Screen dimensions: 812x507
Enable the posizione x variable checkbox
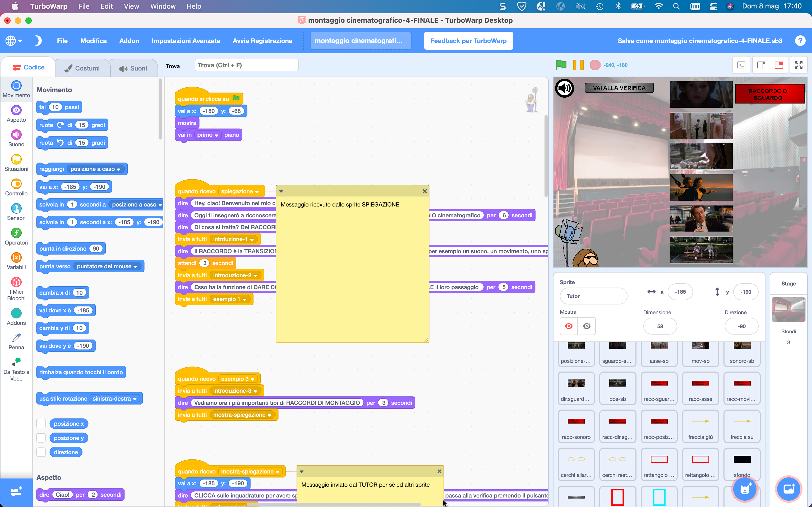tap(41, 423)
